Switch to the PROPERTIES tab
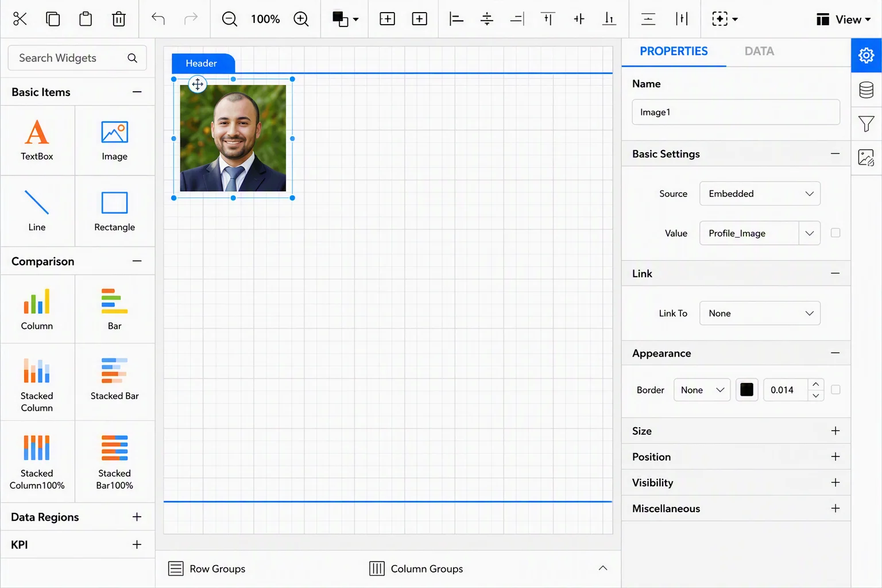 [674, 51]
